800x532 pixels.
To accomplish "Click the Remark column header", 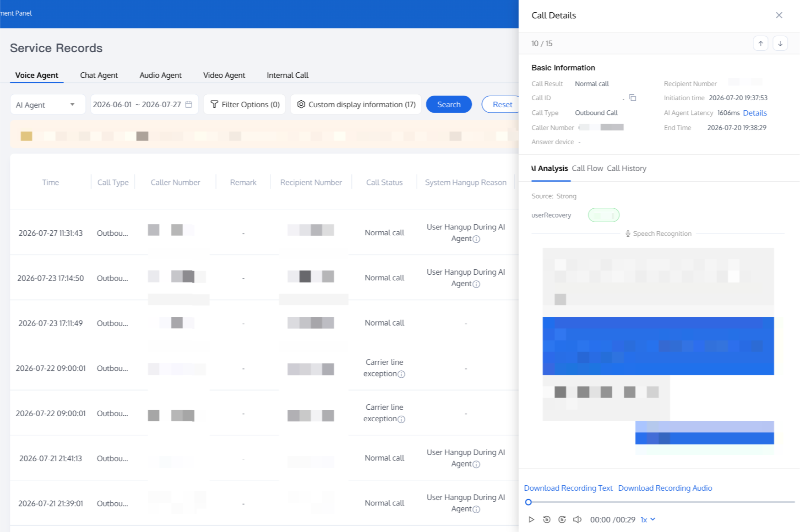I will (x=243, y=182).
